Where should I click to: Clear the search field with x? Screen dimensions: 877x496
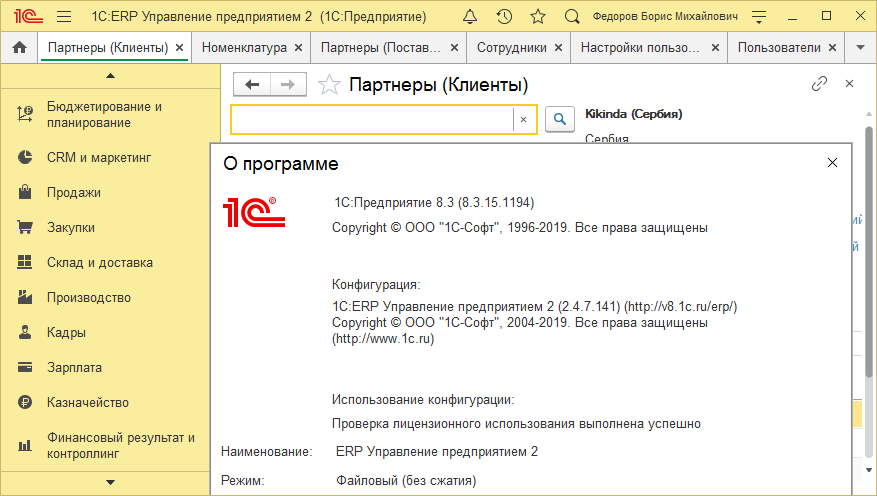(x=524, y=119)
